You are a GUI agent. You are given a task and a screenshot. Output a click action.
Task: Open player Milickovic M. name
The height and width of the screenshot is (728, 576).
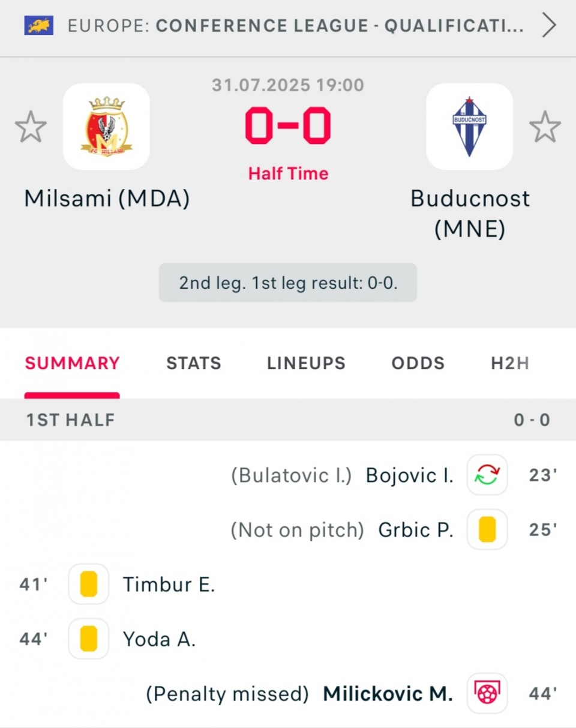click(388, 694)
